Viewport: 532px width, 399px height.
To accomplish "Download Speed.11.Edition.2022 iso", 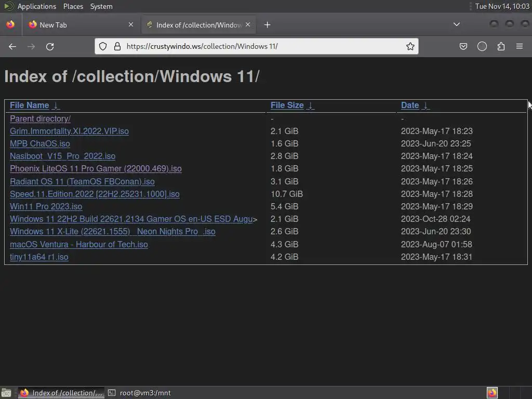I will (x=95, y=194).
